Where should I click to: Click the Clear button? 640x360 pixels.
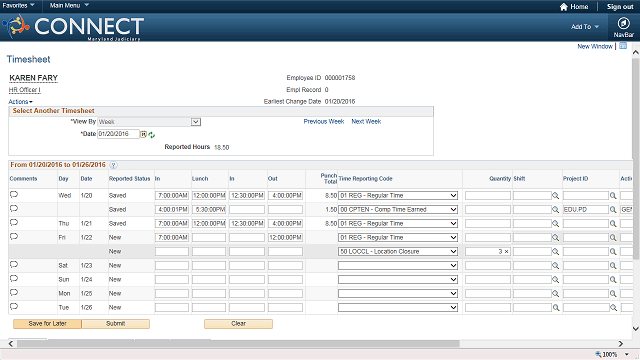click(238, 324)
